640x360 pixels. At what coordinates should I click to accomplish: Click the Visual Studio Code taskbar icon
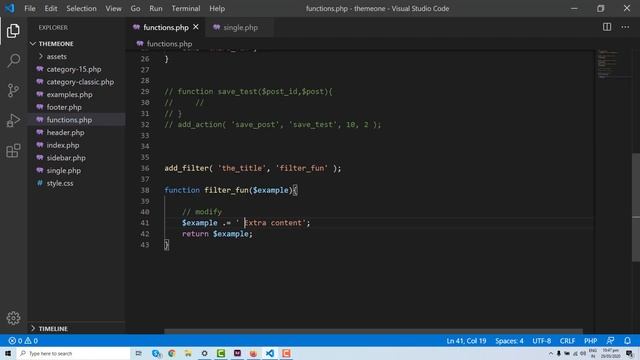[270, 353]
